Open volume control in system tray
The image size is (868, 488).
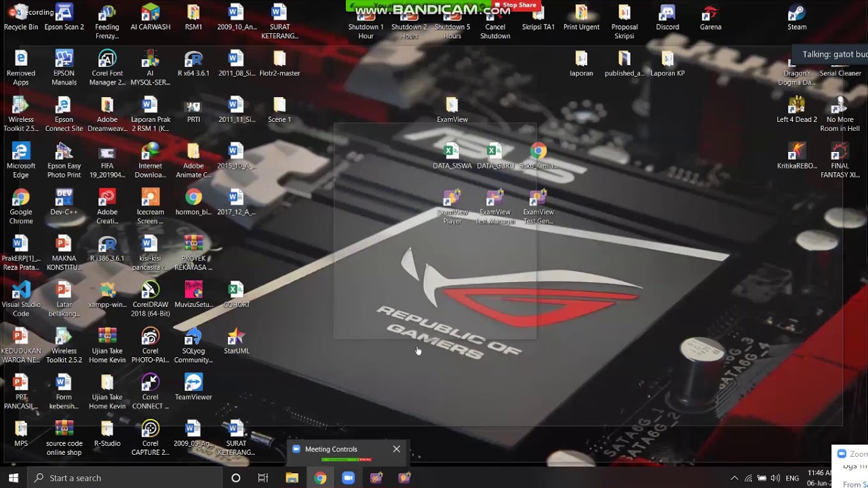[775, 478]
